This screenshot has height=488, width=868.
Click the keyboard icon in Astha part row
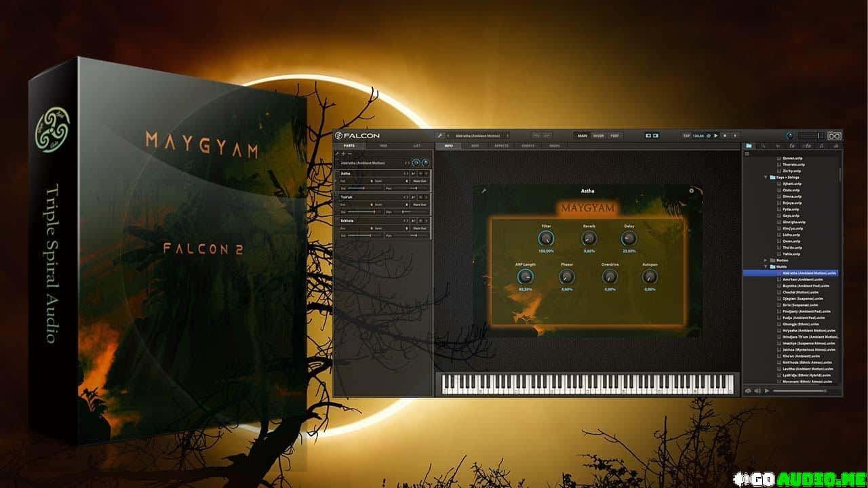[x=413, y=174]
